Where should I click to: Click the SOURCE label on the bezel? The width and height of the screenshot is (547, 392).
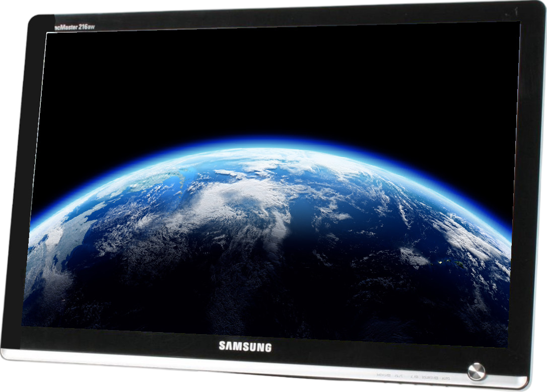[430, 377]
